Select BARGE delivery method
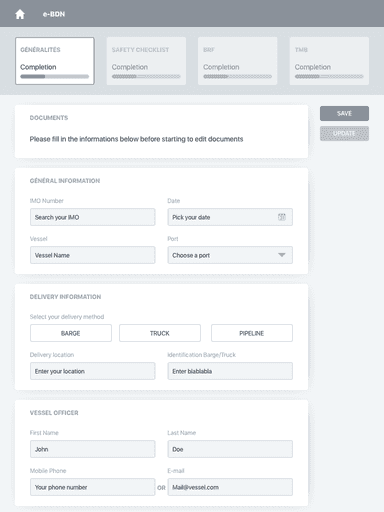 71,333
